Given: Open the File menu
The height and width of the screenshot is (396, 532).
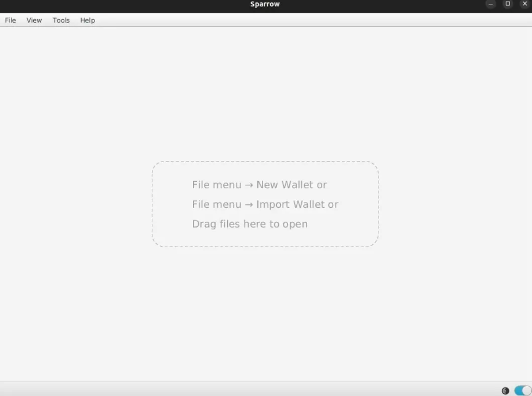Looking at the screenshot, I should tap(10, 20).
